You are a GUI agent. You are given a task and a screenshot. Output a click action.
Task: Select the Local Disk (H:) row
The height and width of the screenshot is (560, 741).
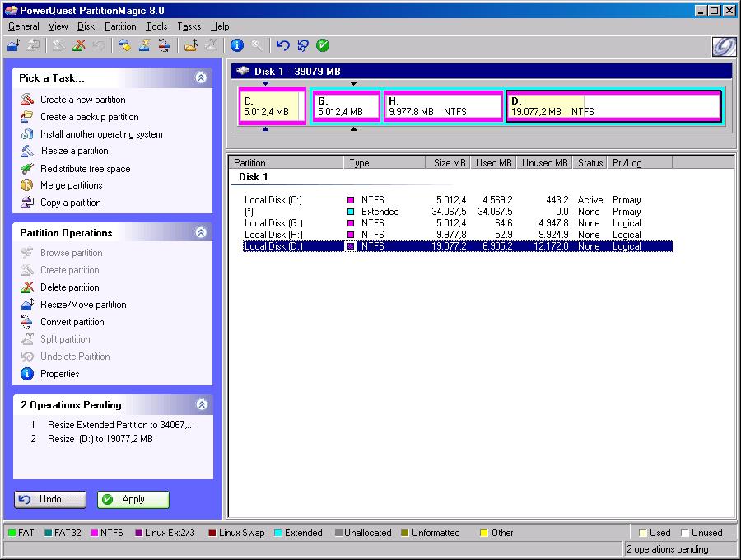tap(458, 235)
